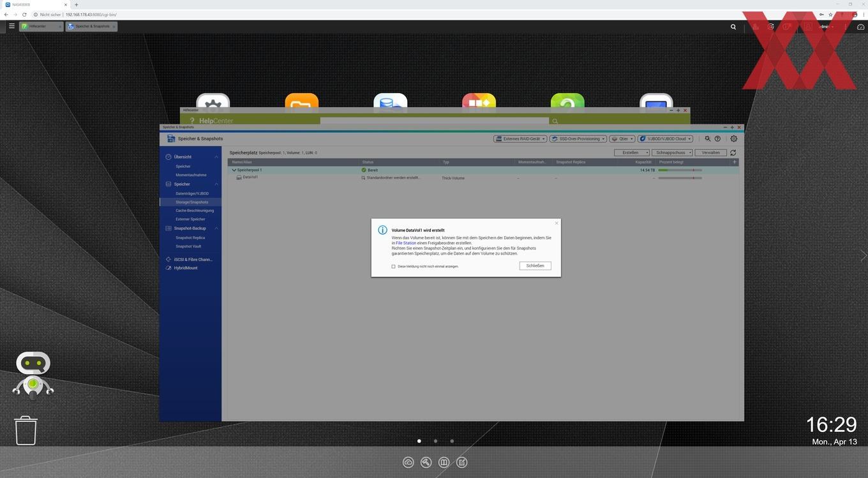Click the Qboost robot assistant
The height and width of the screenshot is (478, 868).
click(x=33, y=375)
